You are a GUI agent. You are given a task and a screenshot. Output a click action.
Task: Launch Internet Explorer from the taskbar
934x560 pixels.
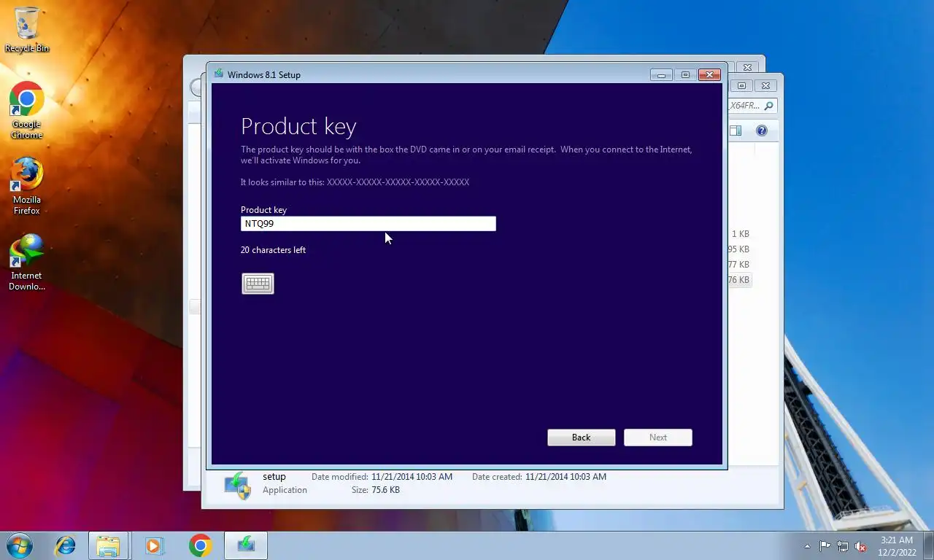point(66,545)
